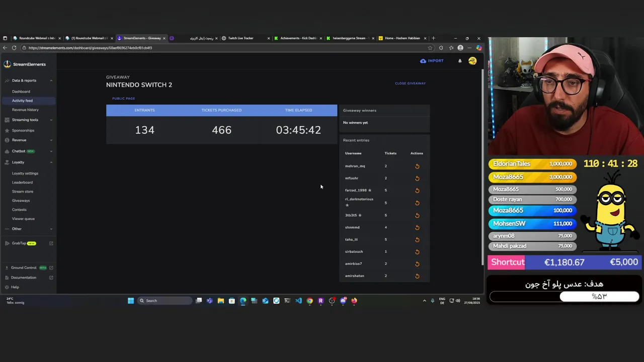Open the browser extensions icon
Screen dimensions: 644x362
pos(441,48)
